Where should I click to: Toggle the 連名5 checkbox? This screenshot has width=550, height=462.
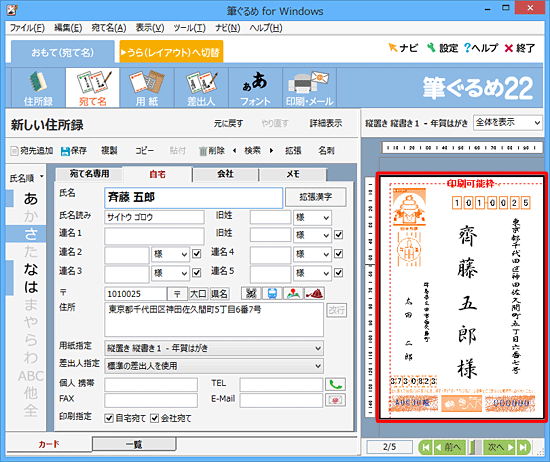click(x=338, y=273)
